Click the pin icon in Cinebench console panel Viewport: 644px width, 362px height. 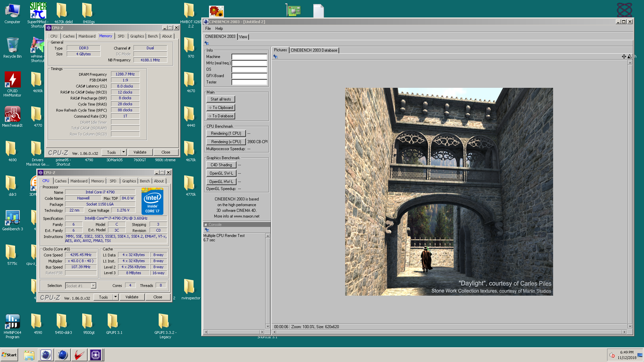coord(207,230)
